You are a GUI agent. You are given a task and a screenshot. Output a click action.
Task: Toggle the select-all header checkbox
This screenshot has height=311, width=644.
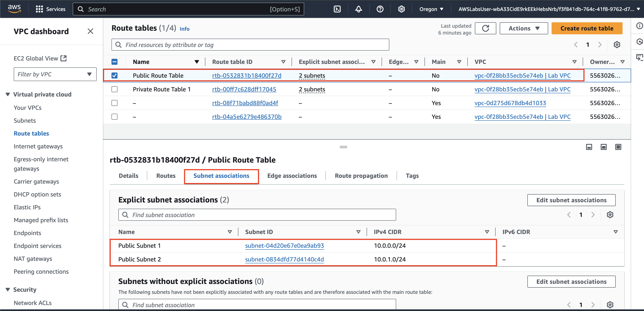(114, 62)
